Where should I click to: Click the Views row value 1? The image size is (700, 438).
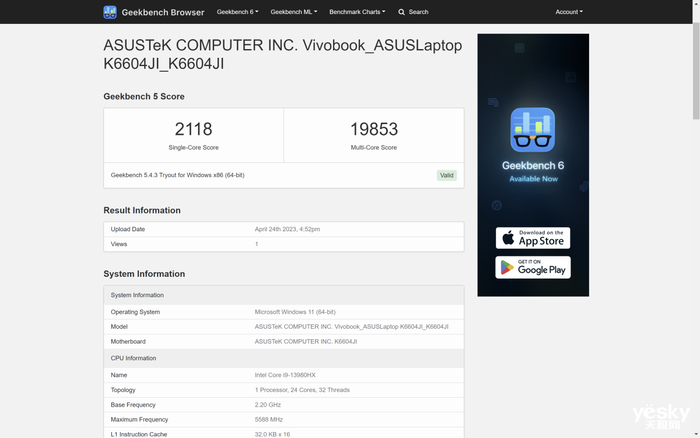(257, 244)
